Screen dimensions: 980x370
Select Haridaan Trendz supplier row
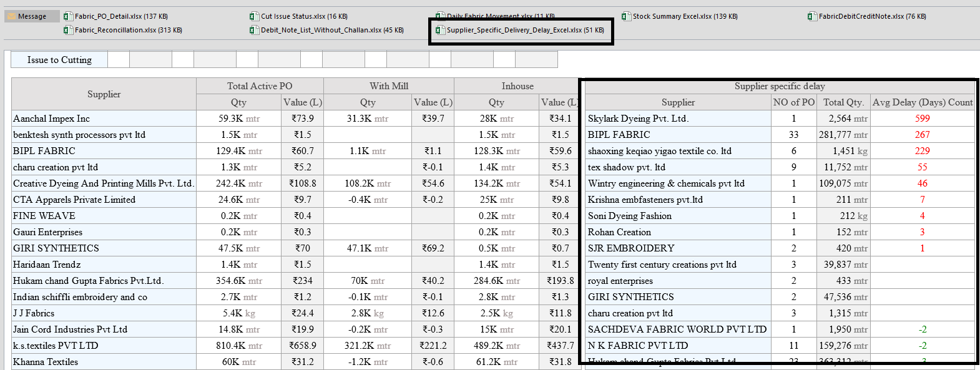tap(104, 265)
